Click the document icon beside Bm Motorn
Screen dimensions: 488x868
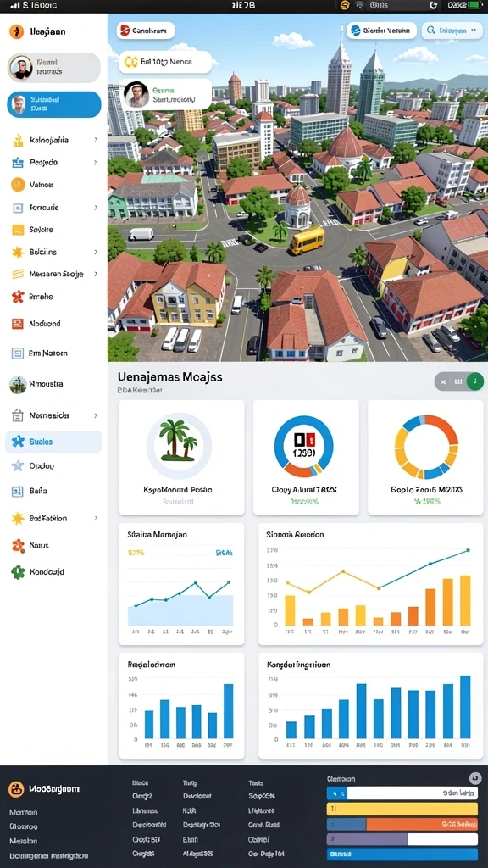tap(18, 353)
